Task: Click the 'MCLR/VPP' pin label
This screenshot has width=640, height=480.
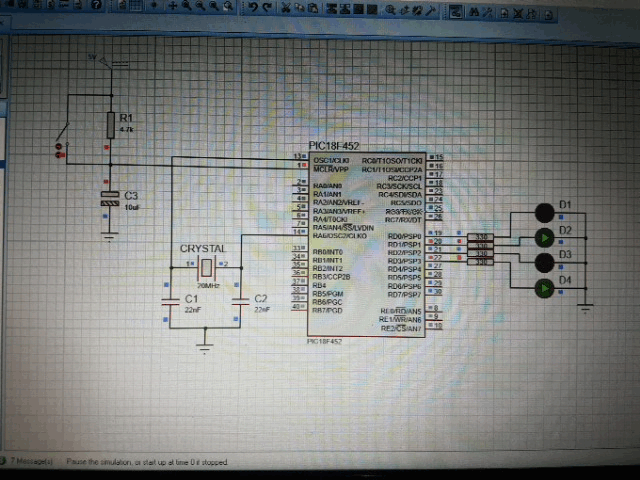Action: 331,169
